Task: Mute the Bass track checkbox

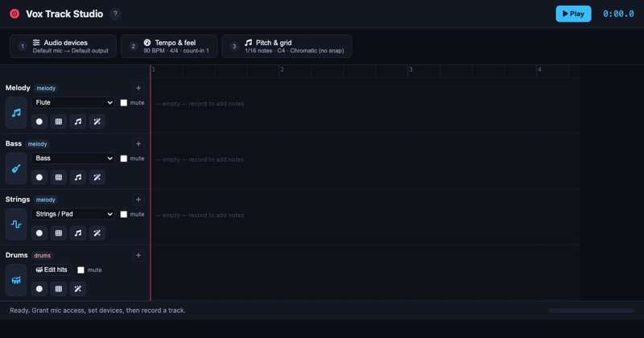Action: point(124,159)
